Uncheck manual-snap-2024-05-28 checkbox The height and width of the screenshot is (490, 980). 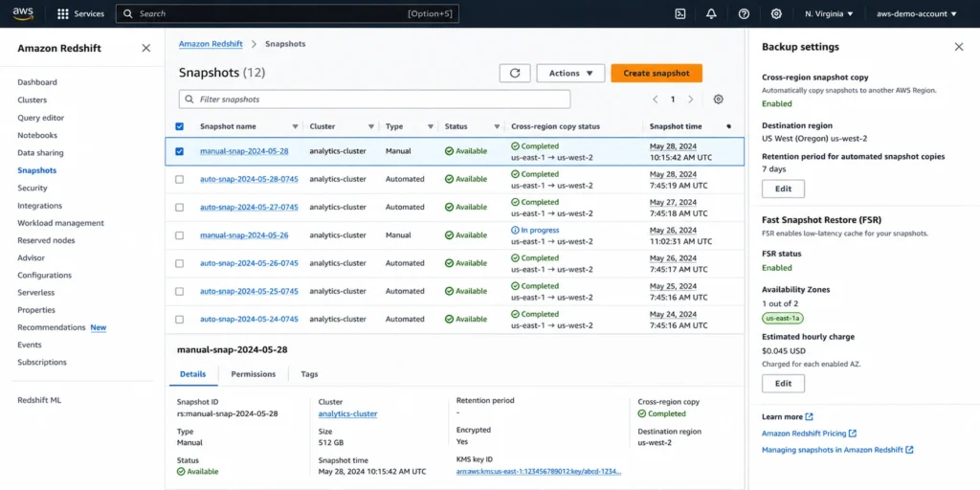pyautogui.click(x=179, y=151)
